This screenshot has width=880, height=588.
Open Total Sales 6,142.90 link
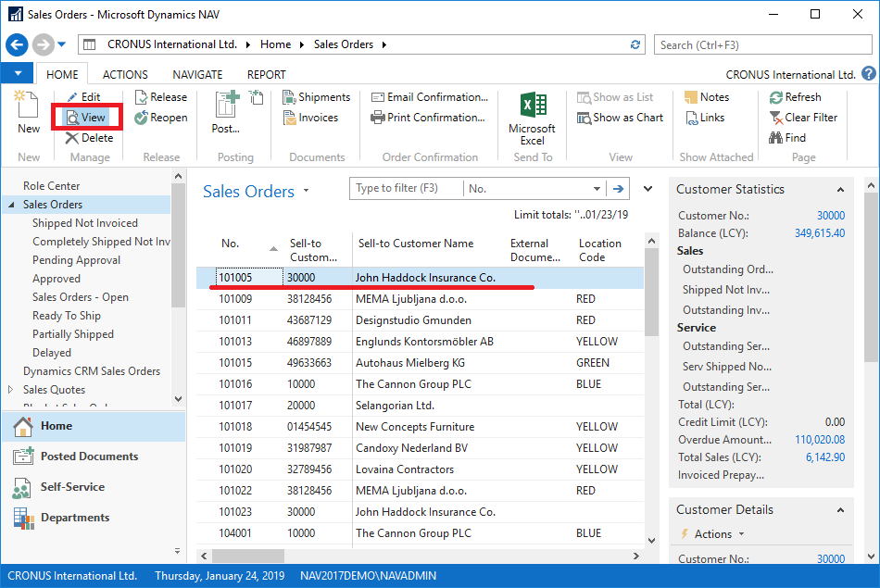[x=825, y=457]
